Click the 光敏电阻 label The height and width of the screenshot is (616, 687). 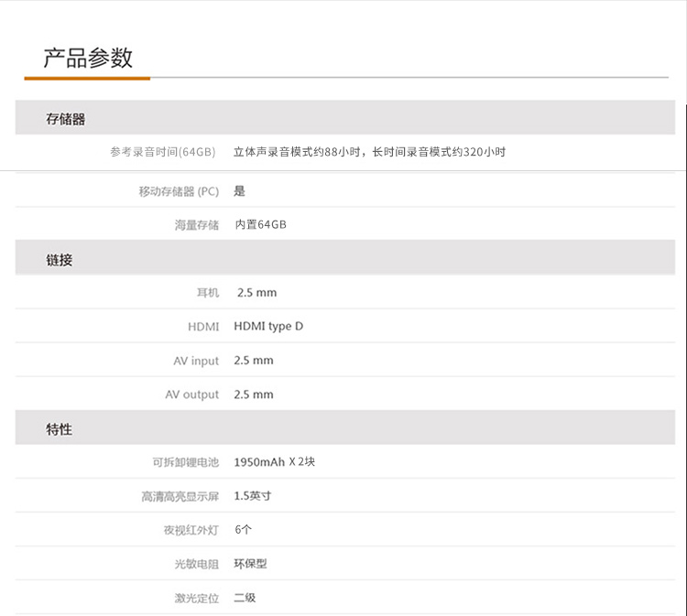[197, 564]
